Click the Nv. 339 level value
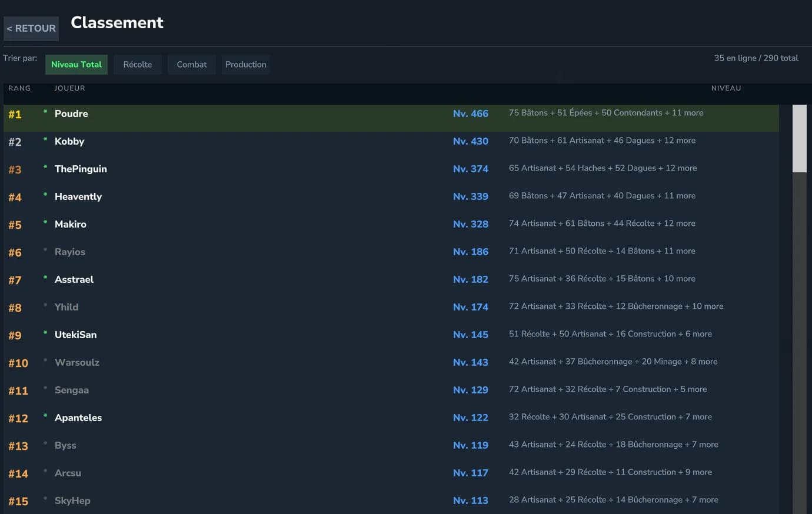 471,196
